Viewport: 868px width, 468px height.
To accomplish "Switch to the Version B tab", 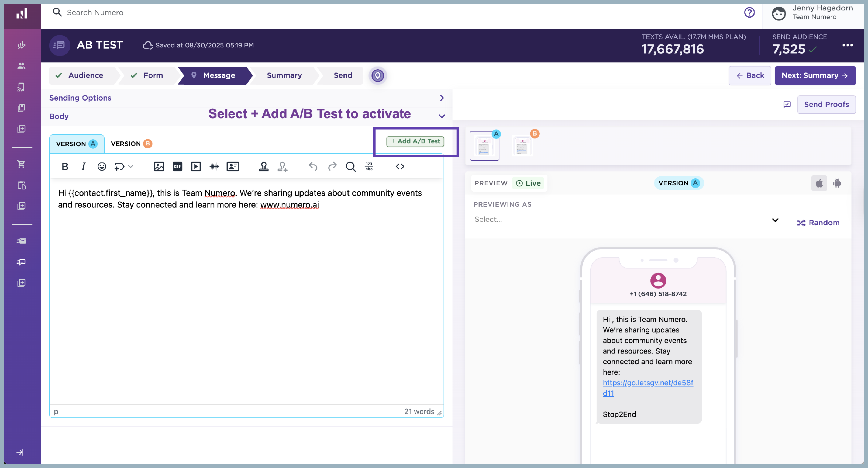I will pos(131,144).
